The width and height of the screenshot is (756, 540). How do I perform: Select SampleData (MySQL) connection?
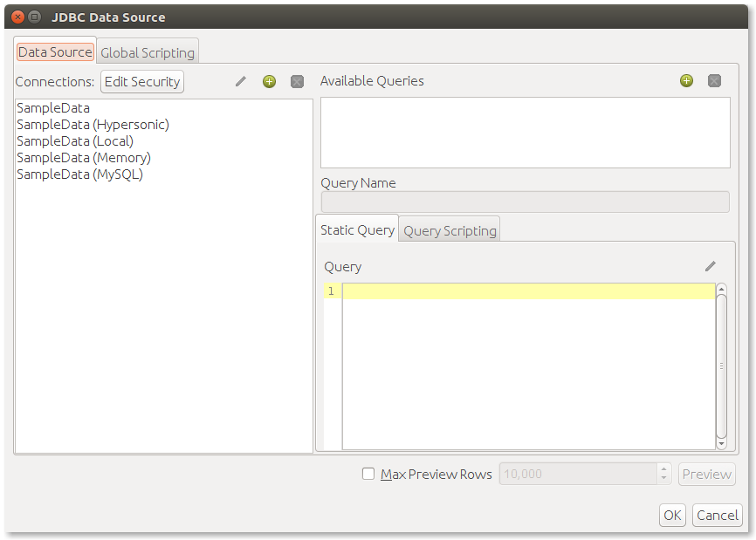(x=80, y=174)
